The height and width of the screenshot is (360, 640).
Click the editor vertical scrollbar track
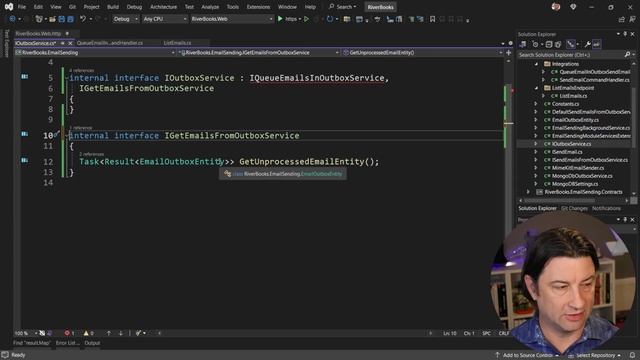coord(509,196)
